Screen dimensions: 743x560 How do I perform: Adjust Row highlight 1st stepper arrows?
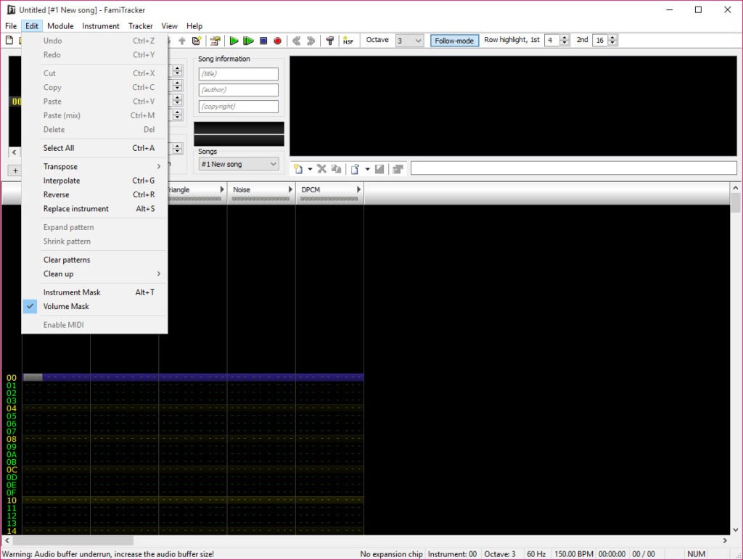point(565,41)
